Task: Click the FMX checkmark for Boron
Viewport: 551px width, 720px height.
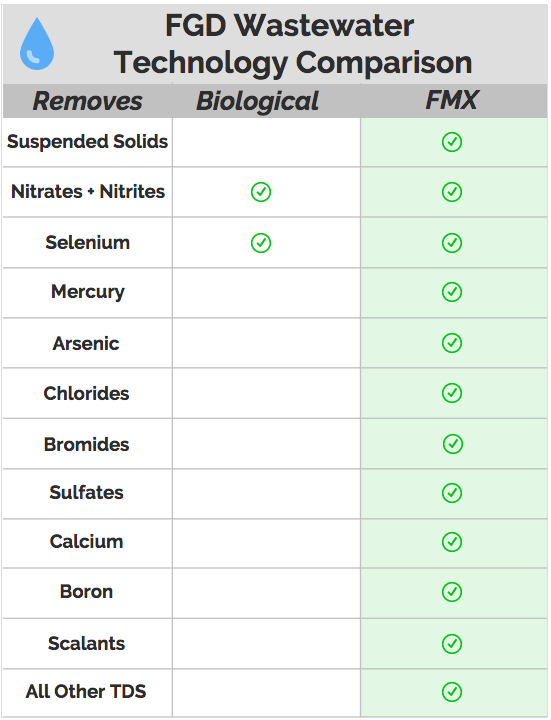Action: coord(452,592)
